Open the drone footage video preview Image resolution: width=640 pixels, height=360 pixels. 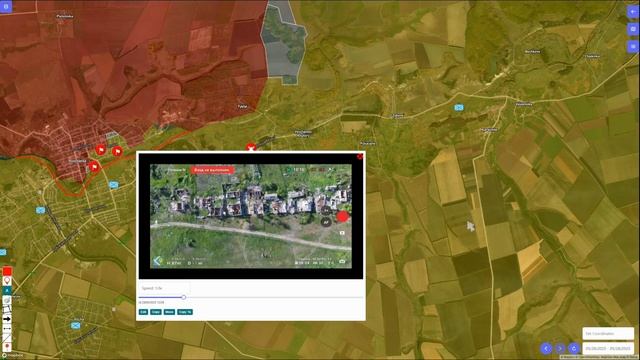tap(251, 216)
